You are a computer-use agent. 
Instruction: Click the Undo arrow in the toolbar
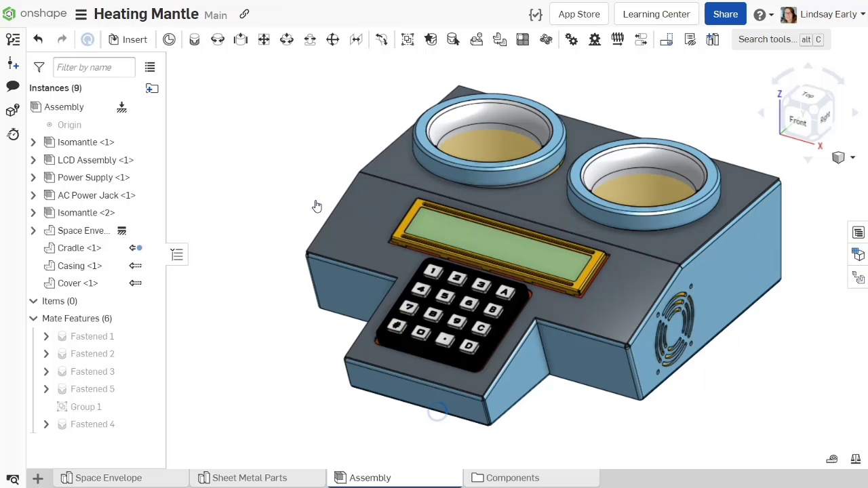coord(38,39)
